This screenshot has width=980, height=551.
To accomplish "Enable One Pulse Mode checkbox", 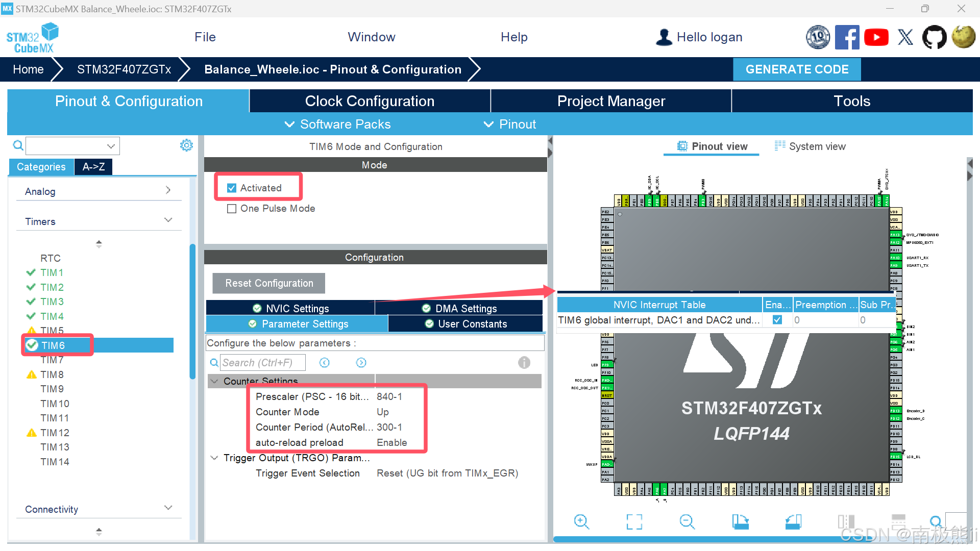I will pyautogui.click(x=232, y=209).
